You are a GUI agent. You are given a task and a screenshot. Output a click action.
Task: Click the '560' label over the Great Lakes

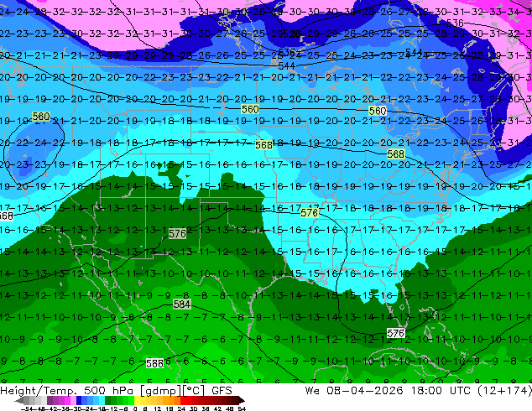tap(378, 111)
